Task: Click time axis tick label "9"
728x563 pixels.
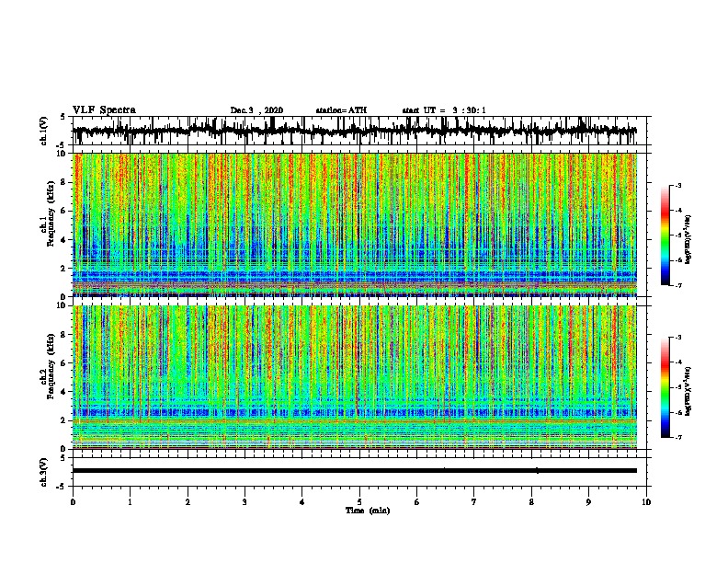Action: (x=588, y=502)
